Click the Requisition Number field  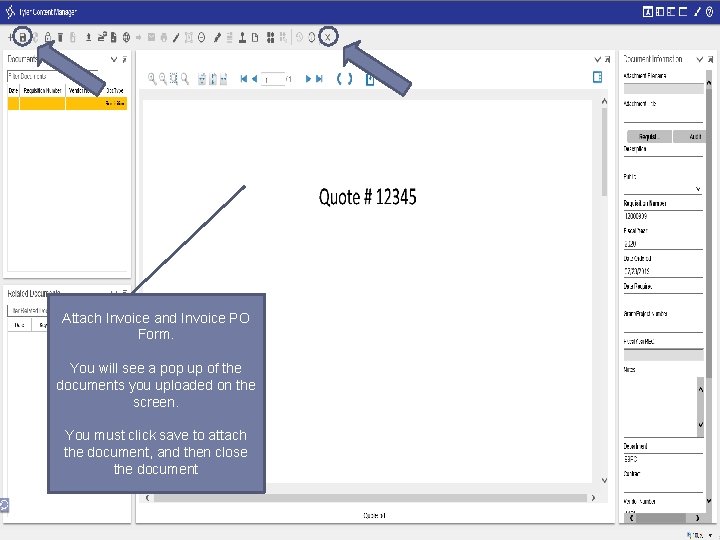pyautogui.click(x=663, y=216)
